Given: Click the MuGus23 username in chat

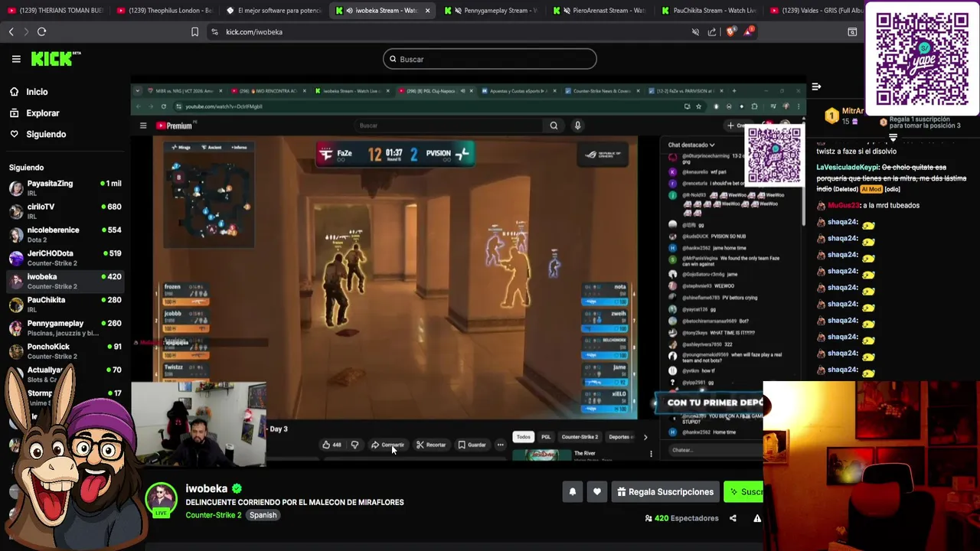Looking at the screenshot, I should 844,205.
